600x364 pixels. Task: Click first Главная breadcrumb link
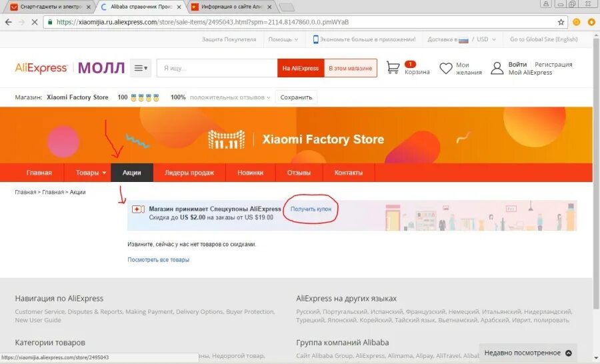tap(25, 192)
